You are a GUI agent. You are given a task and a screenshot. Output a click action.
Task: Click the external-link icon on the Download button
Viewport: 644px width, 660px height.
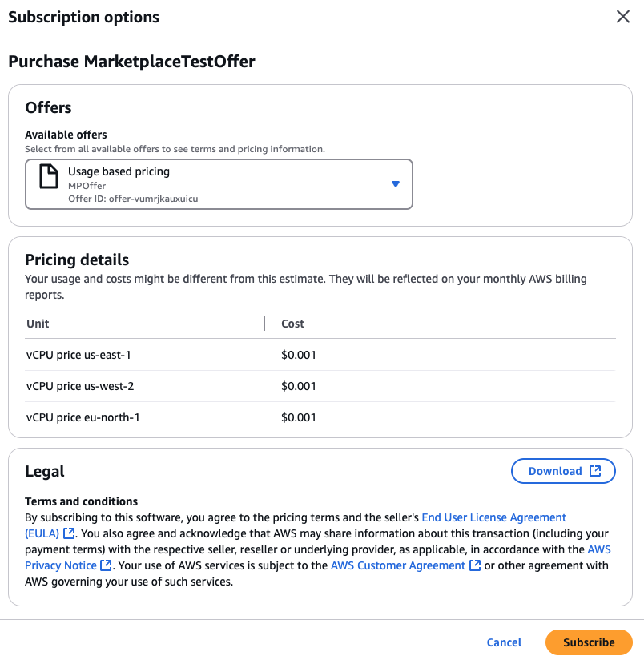click(x=595, y=471)
